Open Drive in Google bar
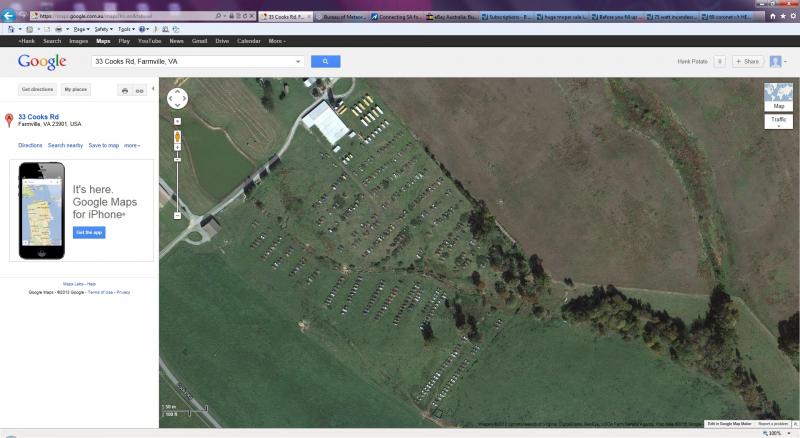 pos(222,41)
